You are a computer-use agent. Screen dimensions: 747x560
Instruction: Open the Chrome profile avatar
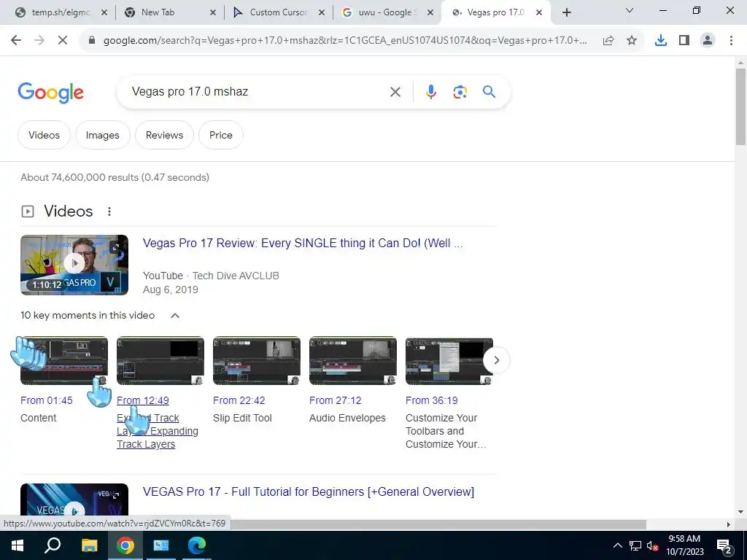708,41
